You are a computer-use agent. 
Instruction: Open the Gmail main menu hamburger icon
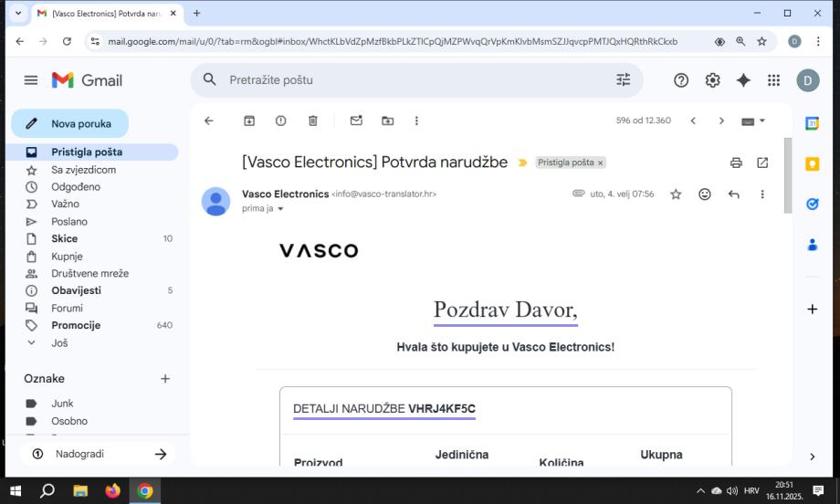pos(31,80)
